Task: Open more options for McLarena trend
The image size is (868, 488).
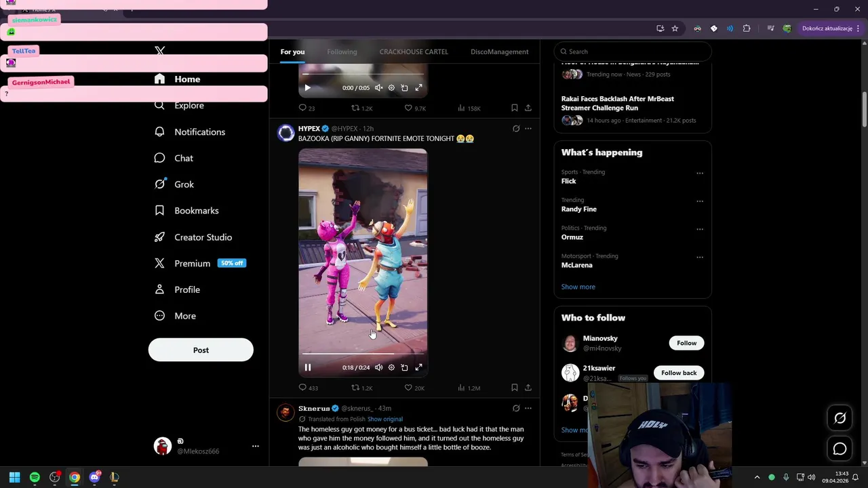Action: (700, 257)
